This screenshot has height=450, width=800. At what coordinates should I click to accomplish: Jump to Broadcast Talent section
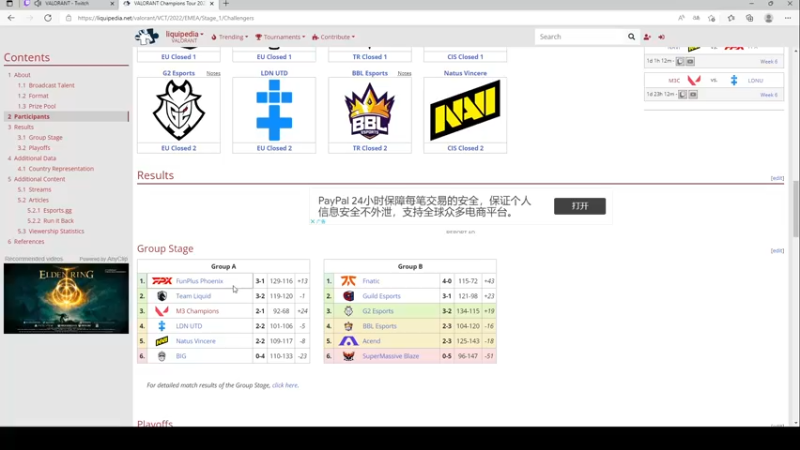51,85
